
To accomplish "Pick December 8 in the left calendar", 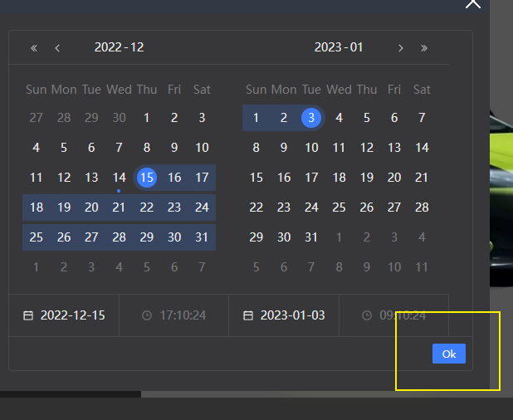I will tap(147, 148).
